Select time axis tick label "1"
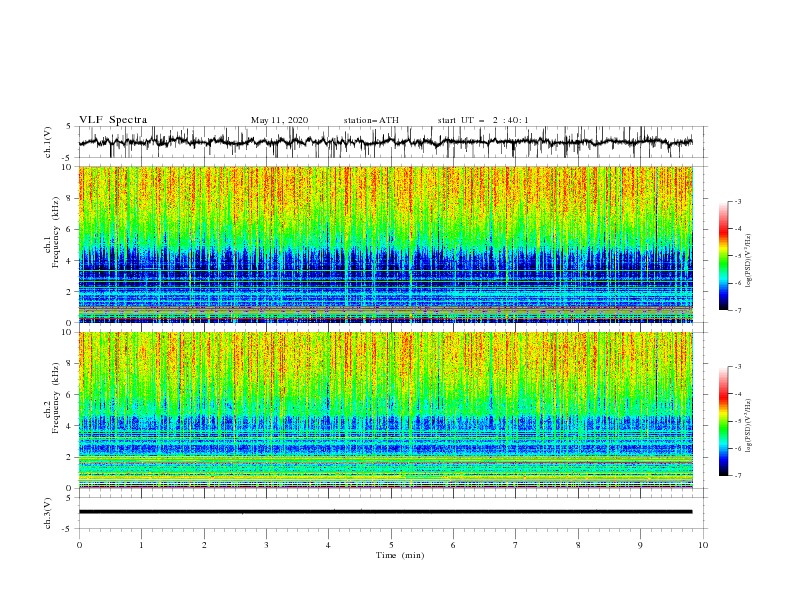Image resolution: width=792 pixels, height=612 pixels. (141, 545)
